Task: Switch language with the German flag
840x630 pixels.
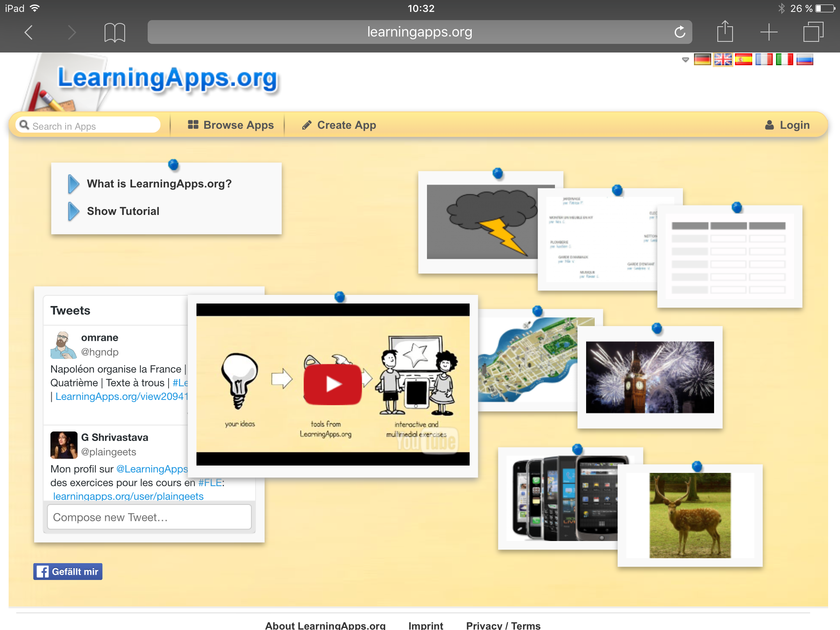Action: coord(702,60)
